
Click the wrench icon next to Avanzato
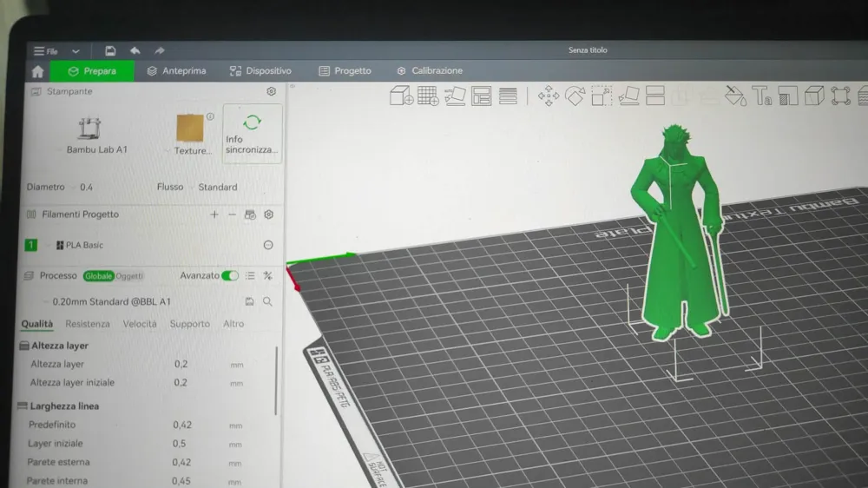[x=268, y=275]
